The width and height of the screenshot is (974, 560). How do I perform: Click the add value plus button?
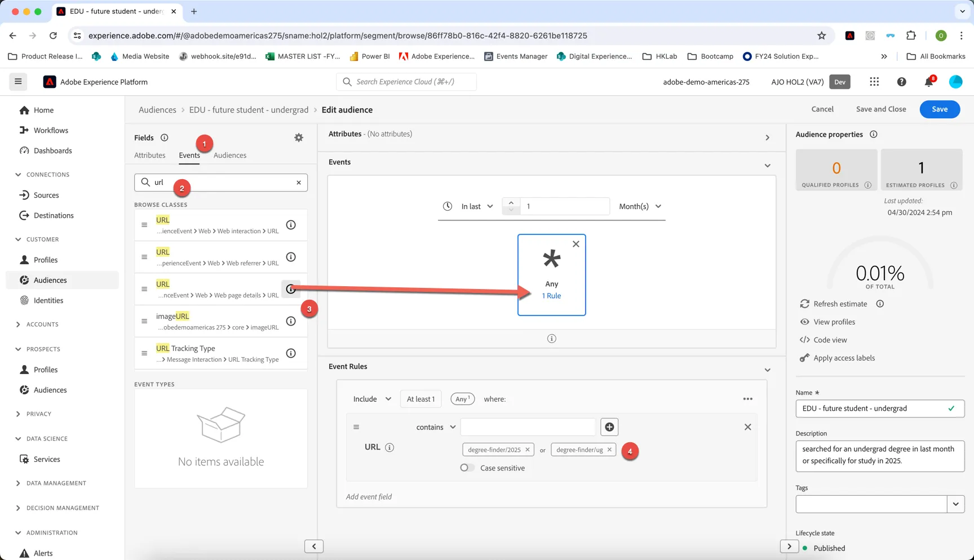coord(609,427)
